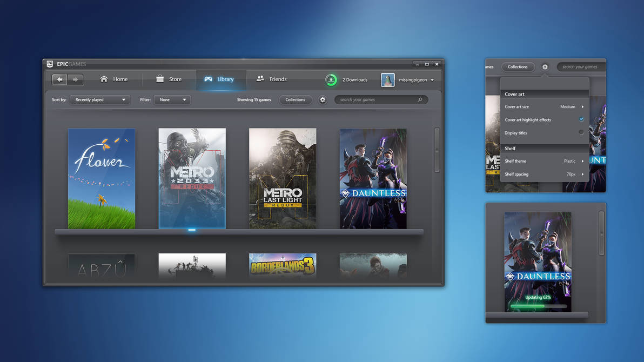644x362 pixels.
Task: Open the Filter None dropdown
Action: pos(172,100)
